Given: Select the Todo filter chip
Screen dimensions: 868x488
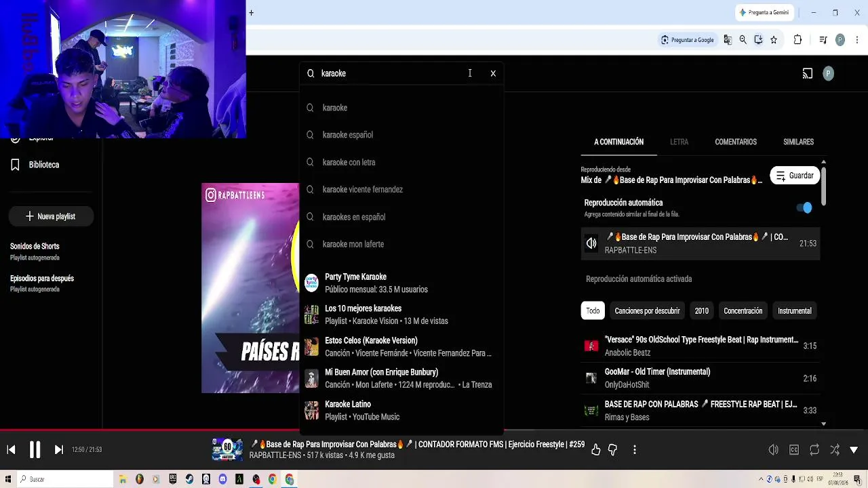Looking at the screenshot, I should [x=593, y=311].
